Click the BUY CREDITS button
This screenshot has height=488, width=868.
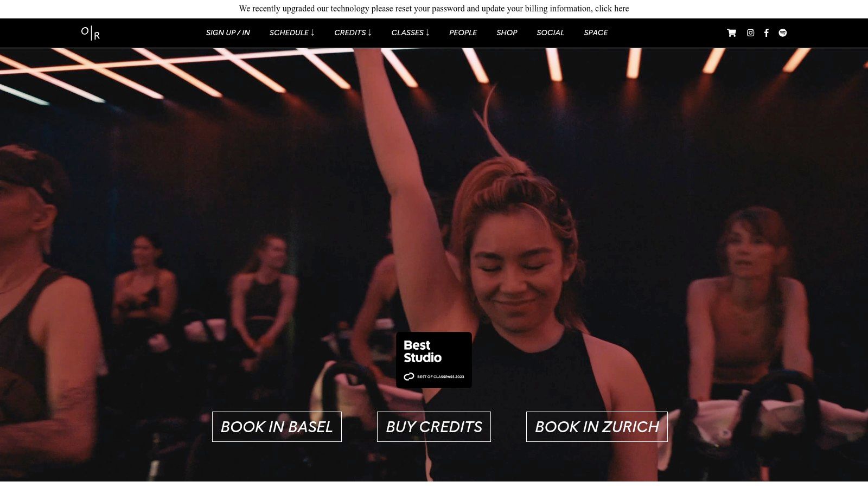(x=434, y=427)
